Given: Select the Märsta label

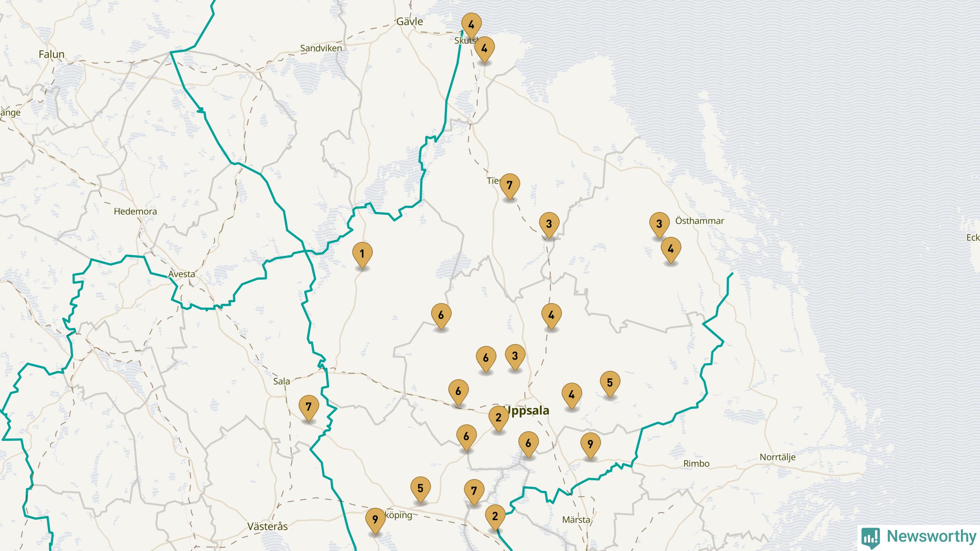Looking at the screenshot, I should point(576,520).
